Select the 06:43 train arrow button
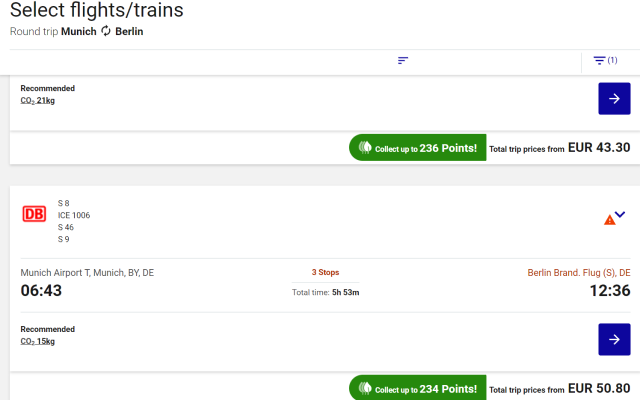The image size is (640, 400). [614, 339]
